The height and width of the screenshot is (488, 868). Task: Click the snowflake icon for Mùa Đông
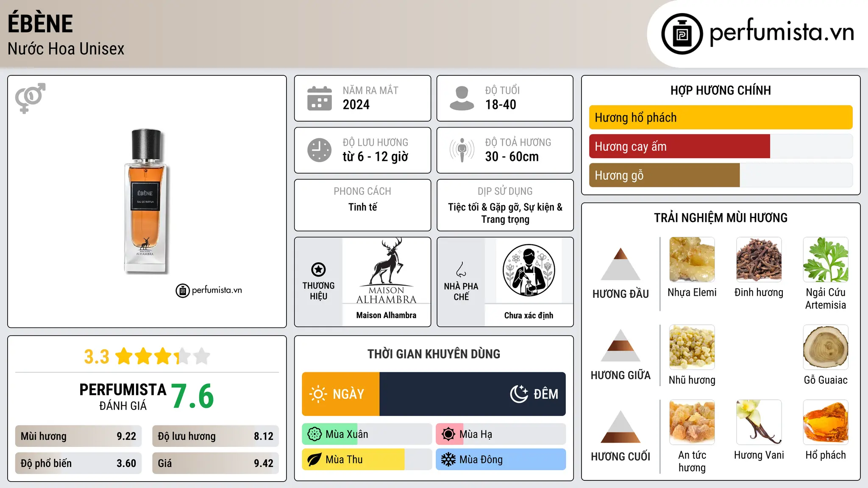(x=448, y=460)
